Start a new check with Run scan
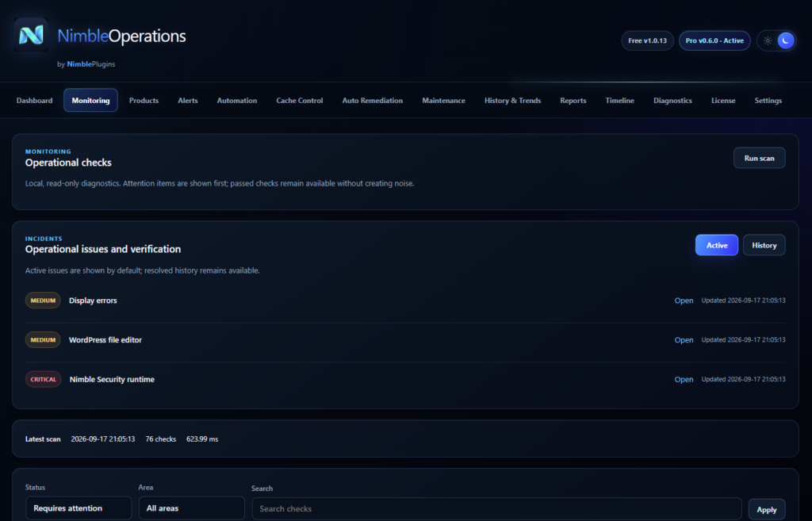 click(759, 158)
